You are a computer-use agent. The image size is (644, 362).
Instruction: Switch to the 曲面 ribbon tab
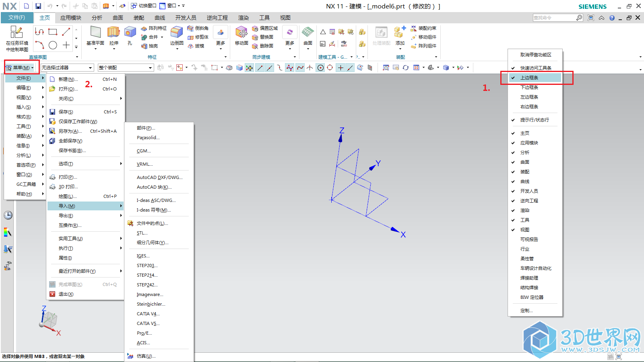(118, 18)
